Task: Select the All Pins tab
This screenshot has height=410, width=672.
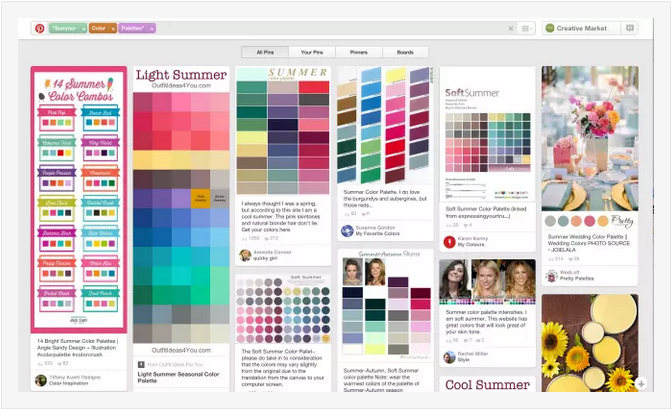Action: click(265, 52)
